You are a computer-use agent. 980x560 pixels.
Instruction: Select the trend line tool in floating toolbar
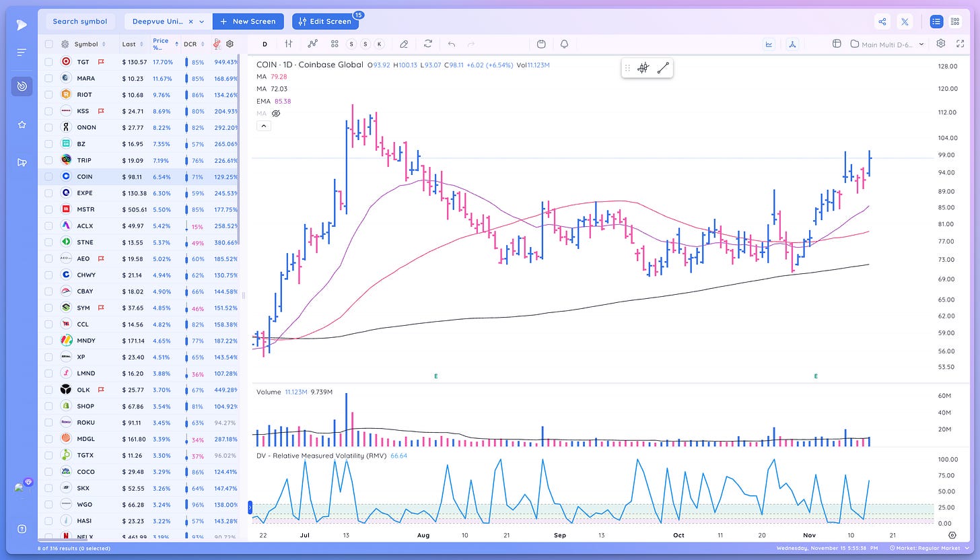[x=663, y=67]
